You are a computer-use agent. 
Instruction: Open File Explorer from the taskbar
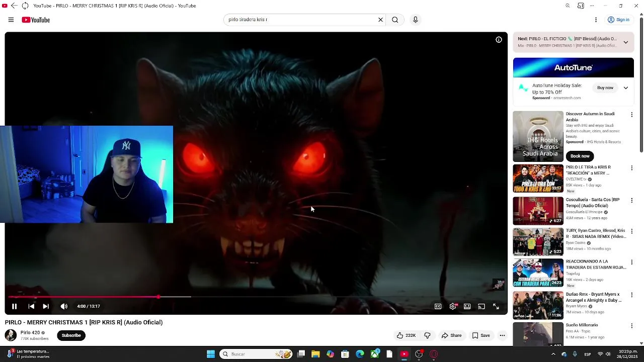point(315,354)
